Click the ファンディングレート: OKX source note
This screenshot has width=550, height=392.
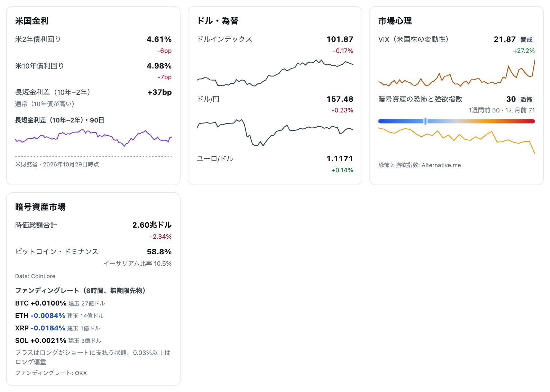click(51, 373)
